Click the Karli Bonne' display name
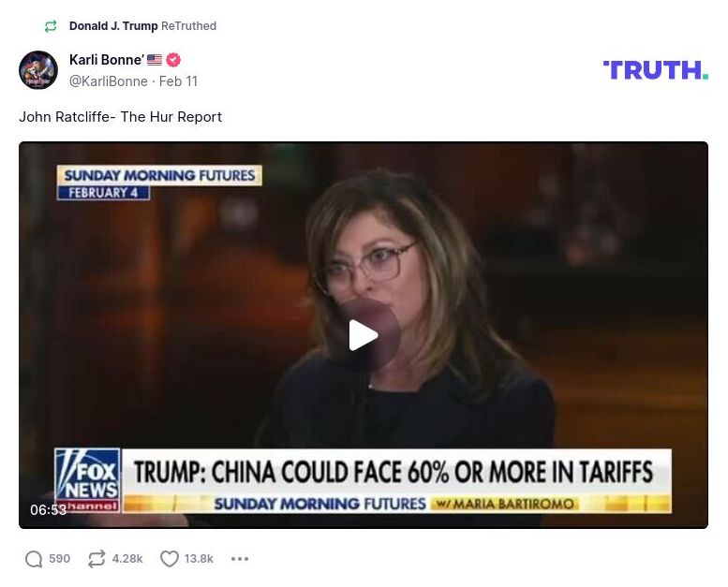The image size is (728, 587). [106, 60]
